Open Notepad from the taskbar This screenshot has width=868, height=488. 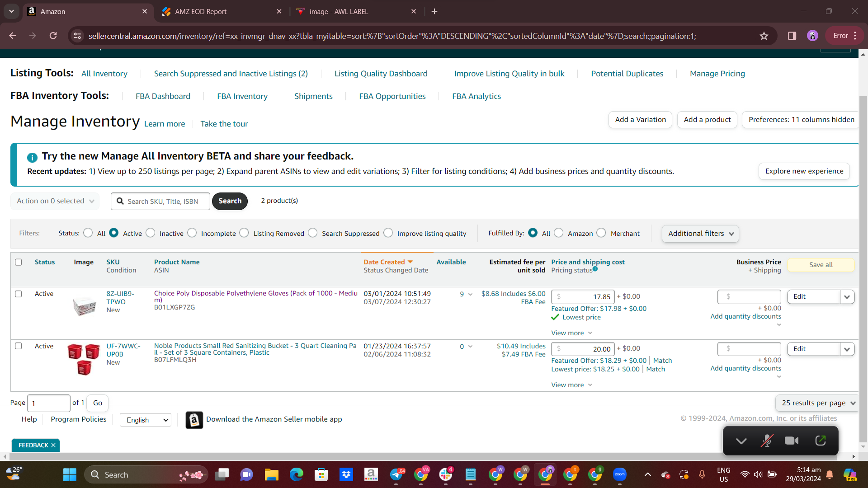pos(471,475)
